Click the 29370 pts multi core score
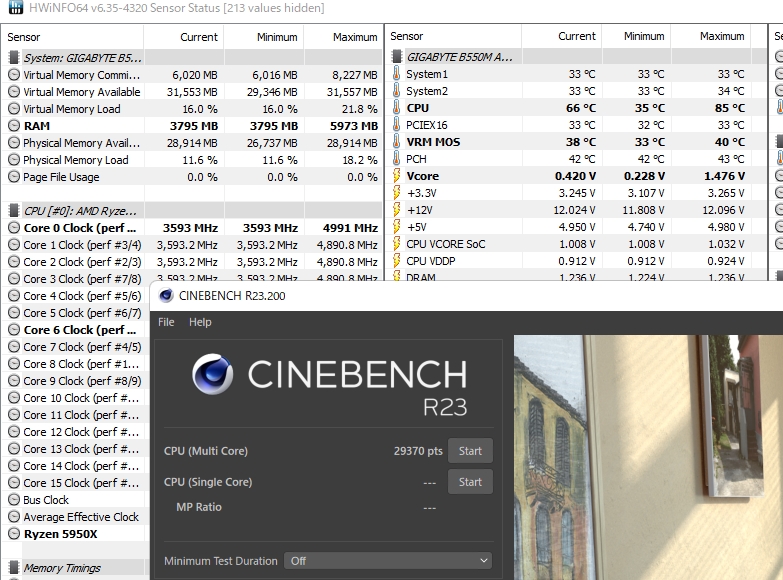 418,451
